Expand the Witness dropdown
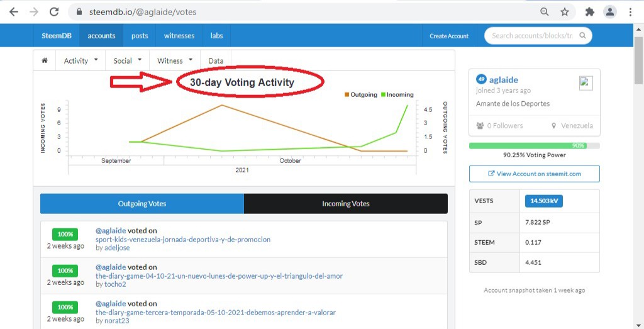Viewport: 644px width, 329px height. pos(175,60)
